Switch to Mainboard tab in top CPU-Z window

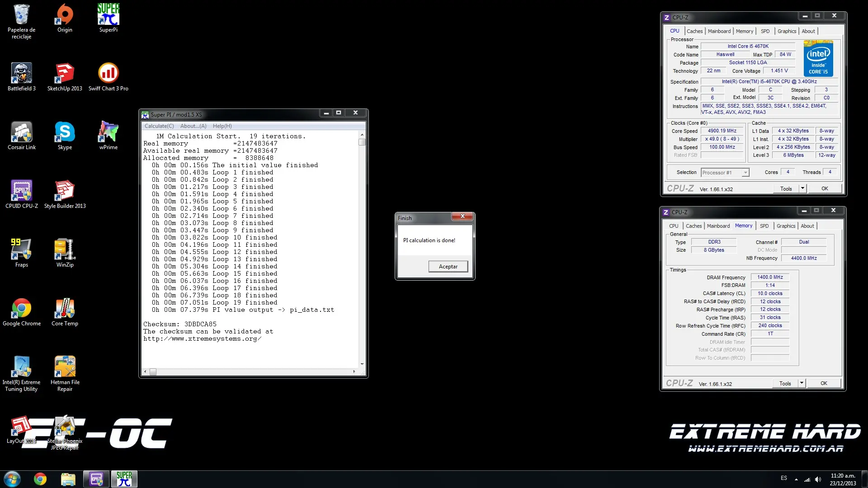click(719, 31)
